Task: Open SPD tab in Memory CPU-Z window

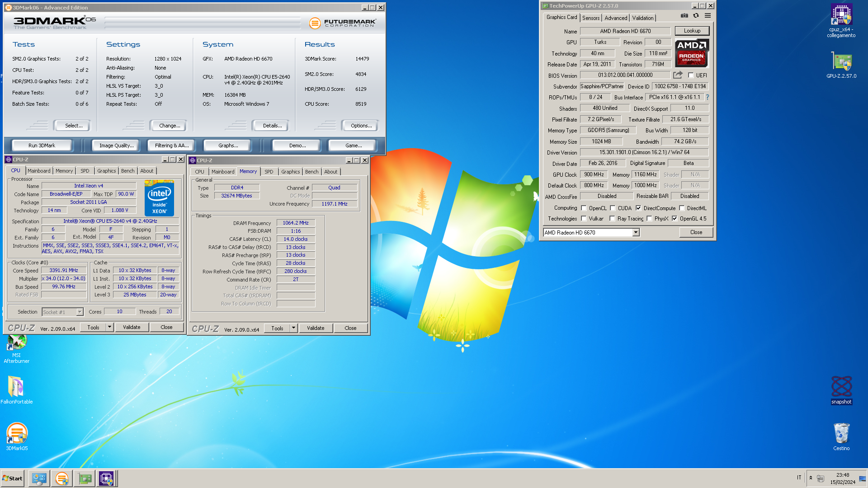Action: coord(269,172)
